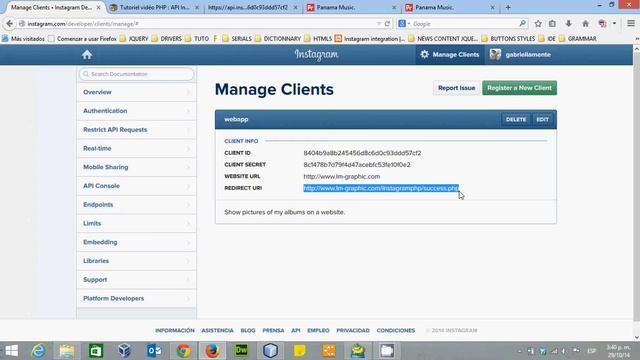This screenshot has width=640, height=360.
Task: Open the Real-time documentation section
Action: pyautogui.click(x=136, y=149)
